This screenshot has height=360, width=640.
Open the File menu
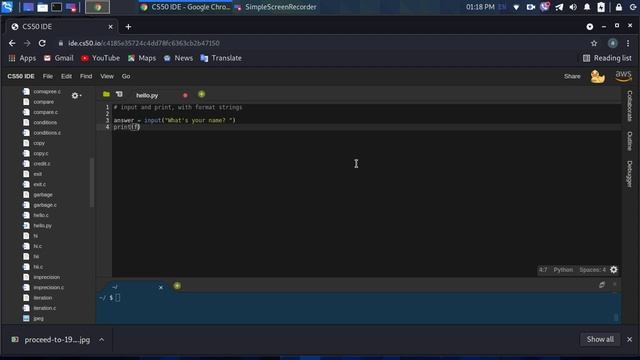click(x=48, y=76)
